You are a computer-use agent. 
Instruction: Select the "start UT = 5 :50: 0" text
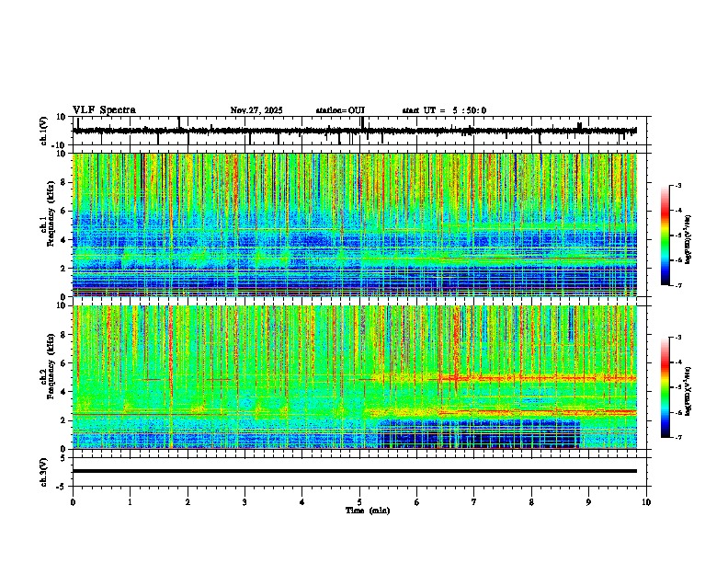[444, 110]
